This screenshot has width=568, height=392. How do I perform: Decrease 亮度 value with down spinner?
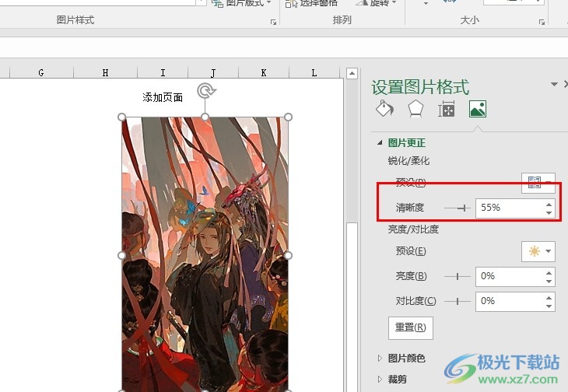pyautogui.click(x=549, y=282)
